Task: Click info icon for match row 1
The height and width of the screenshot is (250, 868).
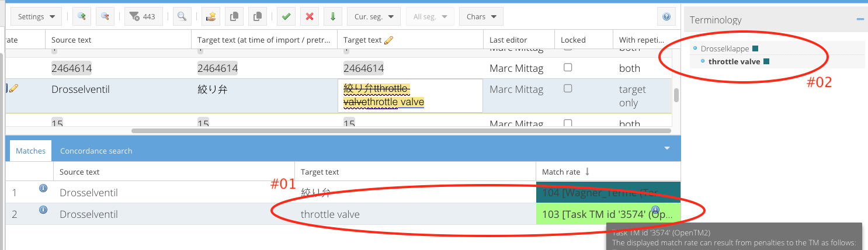Action: coord(43,188)
